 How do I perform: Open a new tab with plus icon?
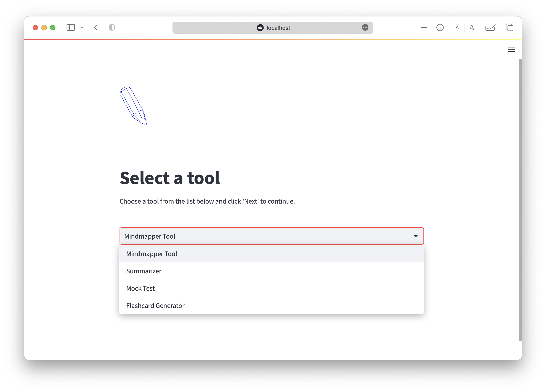[424, 27]
